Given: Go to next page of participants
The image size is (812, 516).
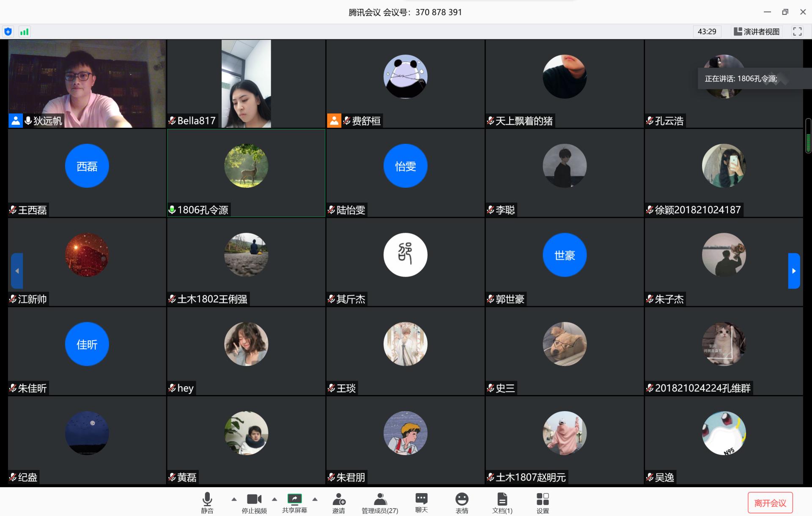Looking at the screenshot, I should coord(793,271).
